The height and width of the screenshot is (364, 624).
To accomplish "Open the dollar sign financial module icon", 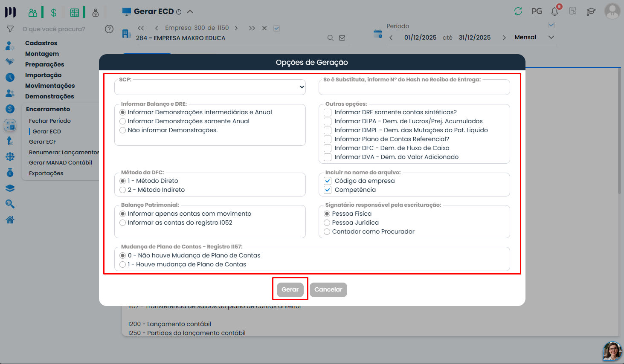I will pos(54,12).
